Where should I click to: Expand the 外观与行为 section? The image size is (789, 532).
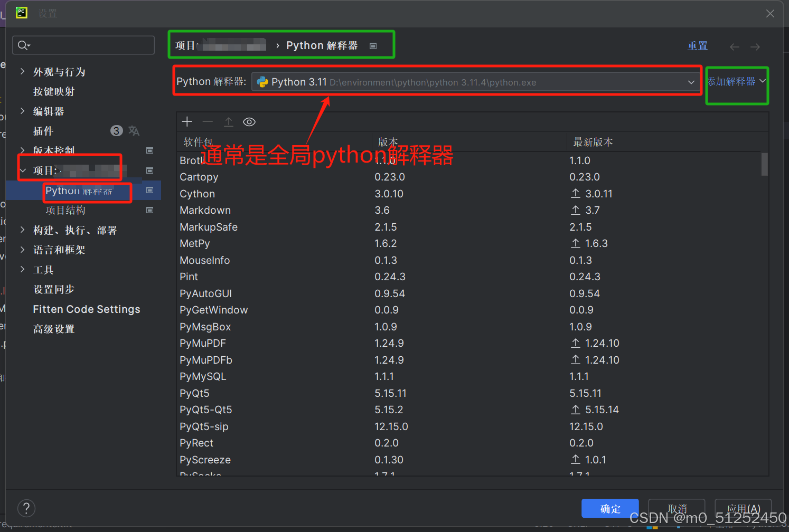point(22,71)
